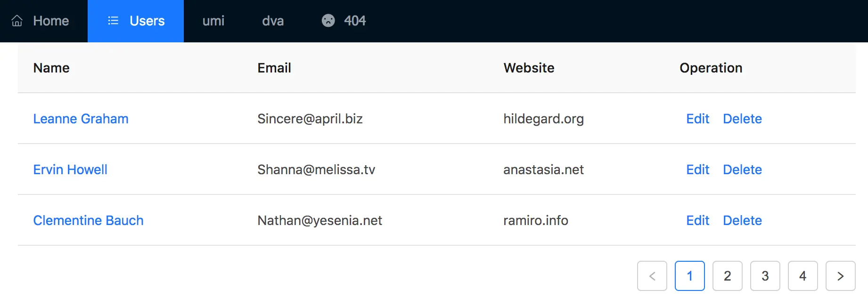Delete the Leanne Graham row
868x306 pixels.
[x=742, y=119]
